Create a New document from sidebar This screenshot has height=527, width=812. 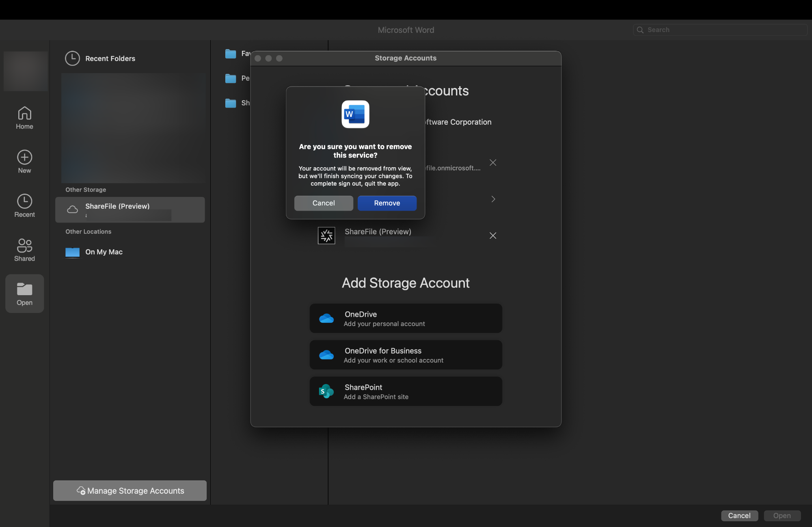(x=24, y=162)
